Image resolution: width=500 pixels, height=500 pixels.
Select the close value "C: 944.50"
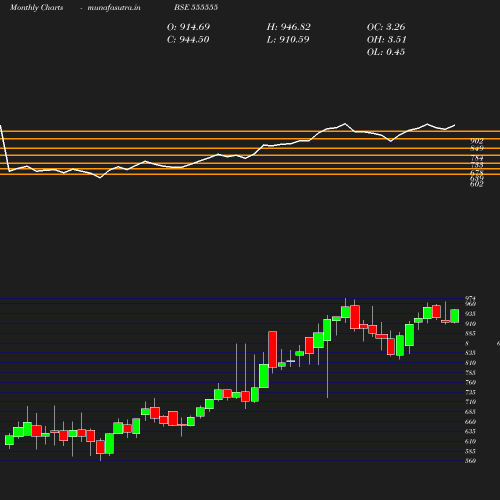click(188, 40)
